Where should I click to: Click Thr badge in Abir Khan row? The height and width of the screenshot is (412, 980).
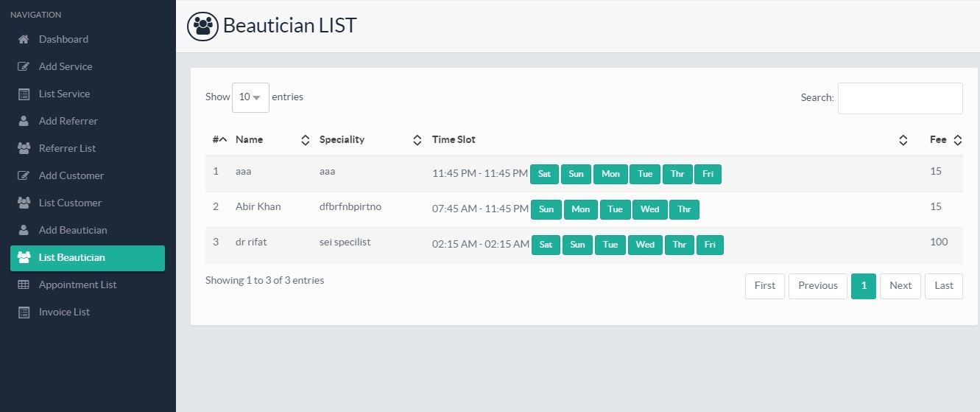pyautogui.click(x=684, y=209)
